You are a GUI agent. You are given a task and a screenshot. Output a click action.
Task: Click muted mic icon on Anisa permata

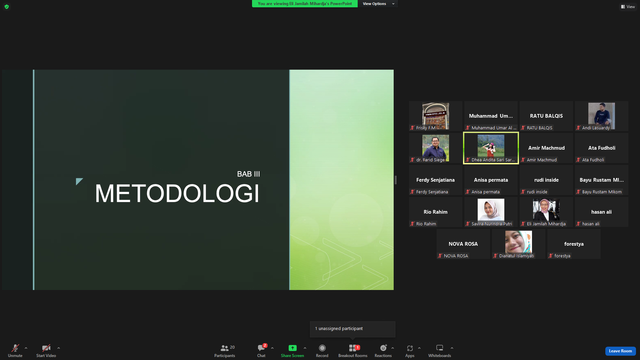coord(468,192)
